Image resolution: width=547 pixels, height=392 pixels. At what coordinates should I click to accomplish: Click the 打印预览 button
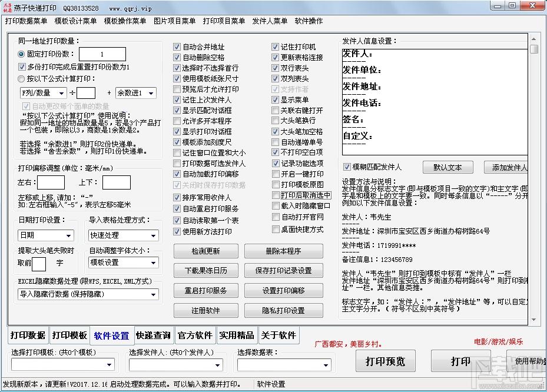click(x=386, y=361)
